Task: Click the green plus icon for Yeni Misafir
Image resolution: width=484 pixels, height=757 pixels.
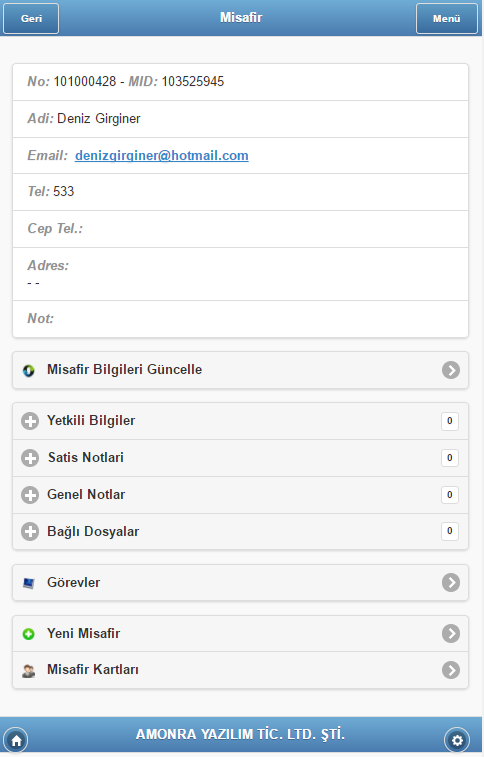Action: 28,634
